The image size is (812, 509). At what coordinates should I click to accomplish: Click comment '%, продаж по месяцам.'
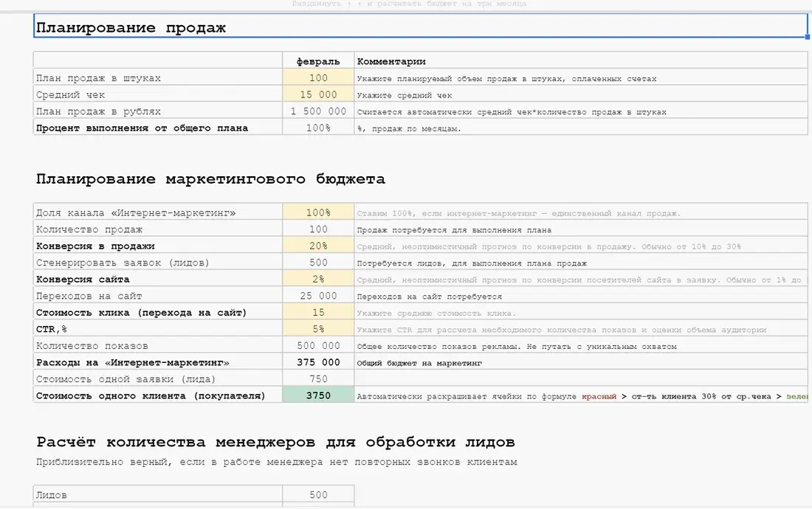tap(409, 129)
